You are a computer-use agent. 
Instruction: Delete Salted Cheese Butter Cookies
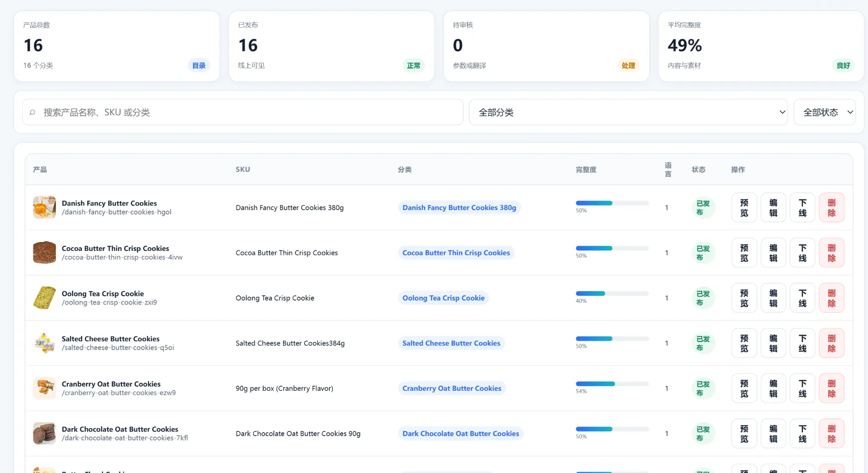[832, 343]
